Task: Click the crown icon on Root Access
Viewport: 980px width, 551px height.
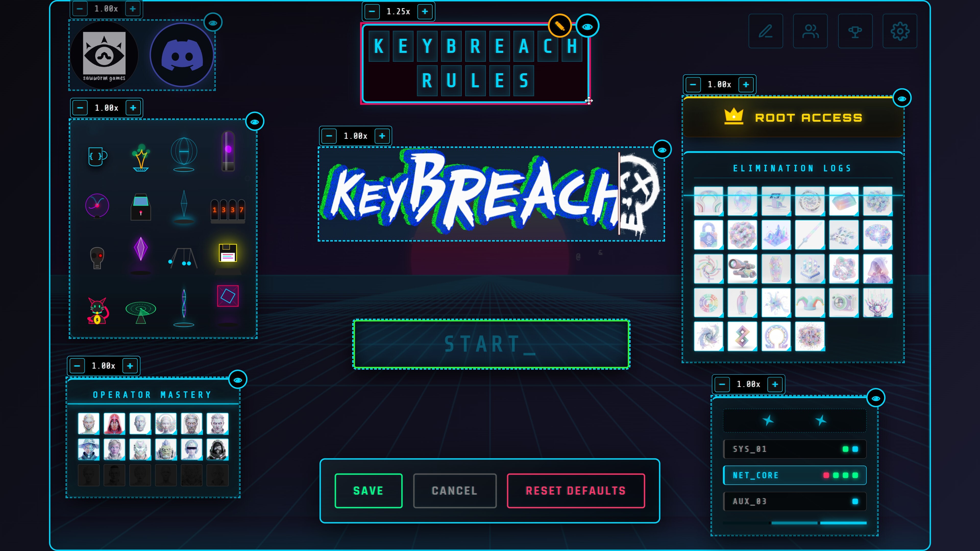Action: tap(734, 116)
